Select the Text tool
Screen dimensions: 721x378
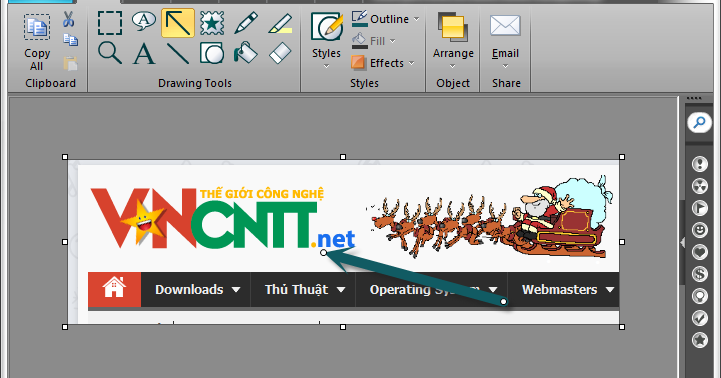[x=144, y=54]
